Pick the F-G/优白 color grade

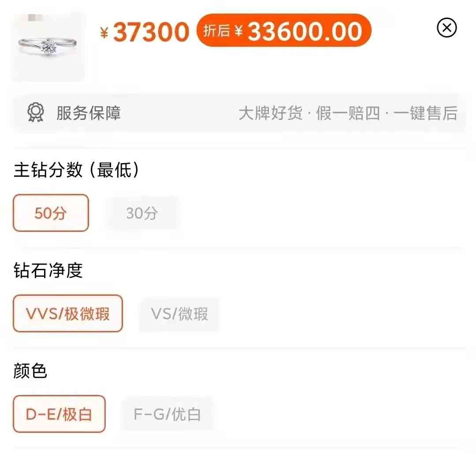point(167,414)
